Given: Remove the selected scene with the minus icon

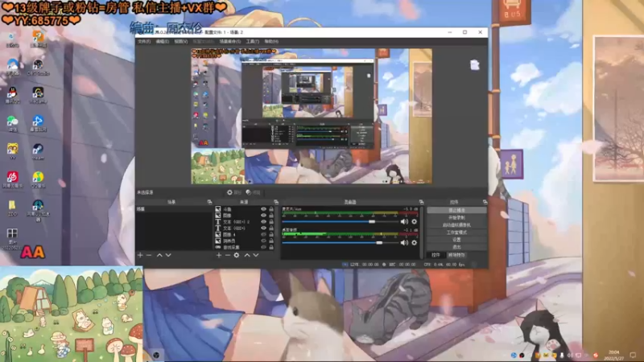Looking at the screenshot, I should click(x=149, y=255).
